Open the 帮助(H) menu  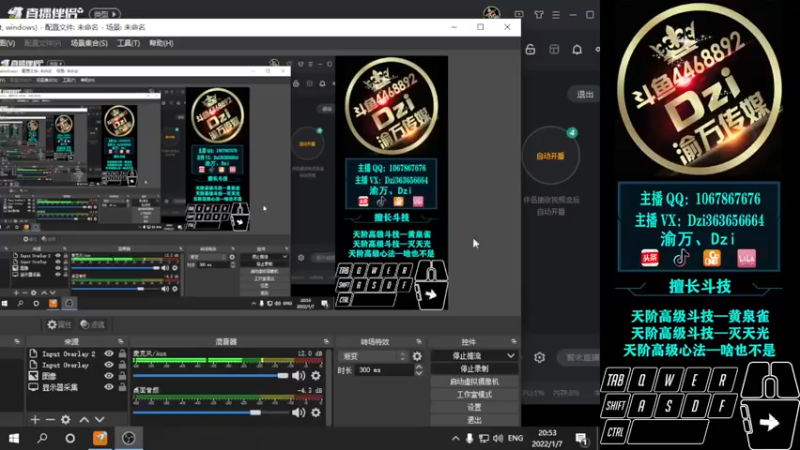tap(161, 43)
